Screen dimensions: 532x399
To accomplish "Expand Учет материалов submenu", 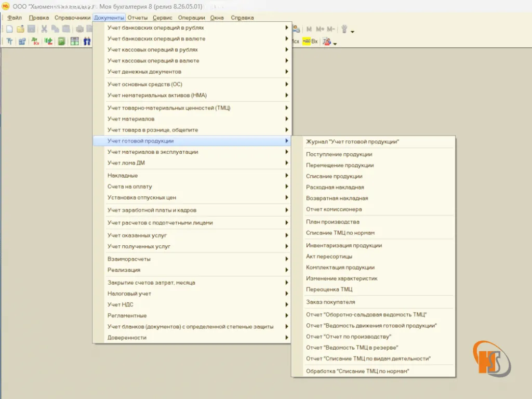I will pyautogui.click(x=192, y=119).
